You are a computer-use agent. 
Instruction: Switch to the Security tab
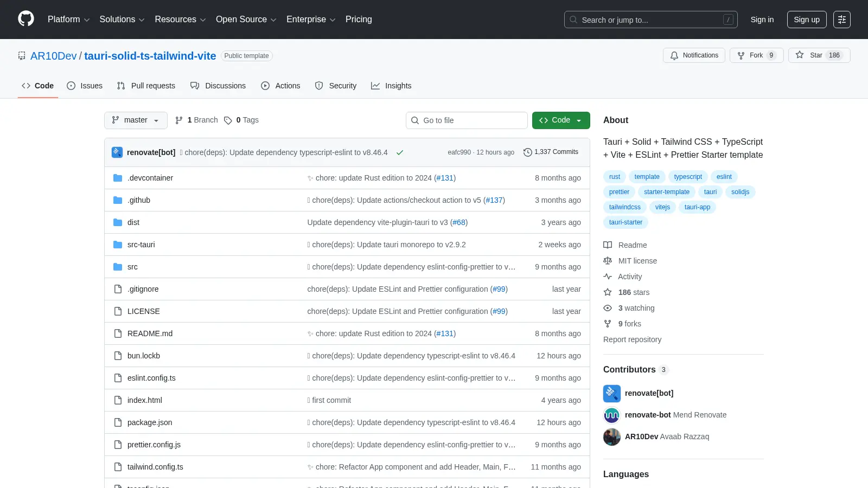tap(336, 86)
